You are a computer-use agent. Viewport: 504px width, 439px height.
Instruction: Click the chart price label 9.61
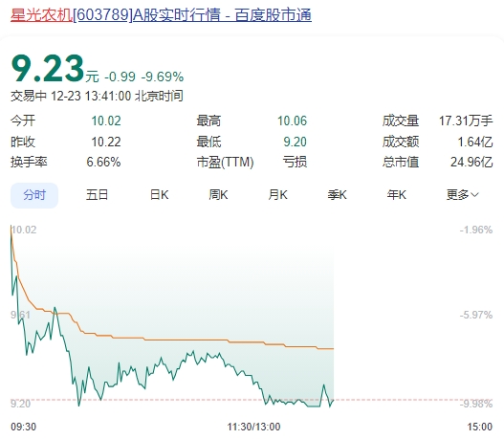[21, 315]
